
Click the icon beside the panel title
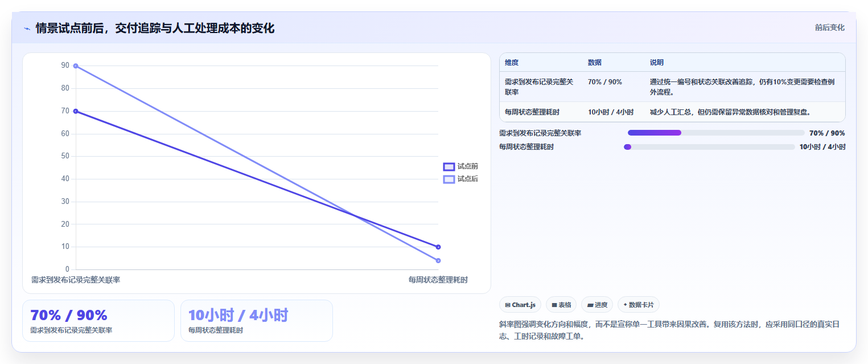pyautogui.click(x=27, y=28)
